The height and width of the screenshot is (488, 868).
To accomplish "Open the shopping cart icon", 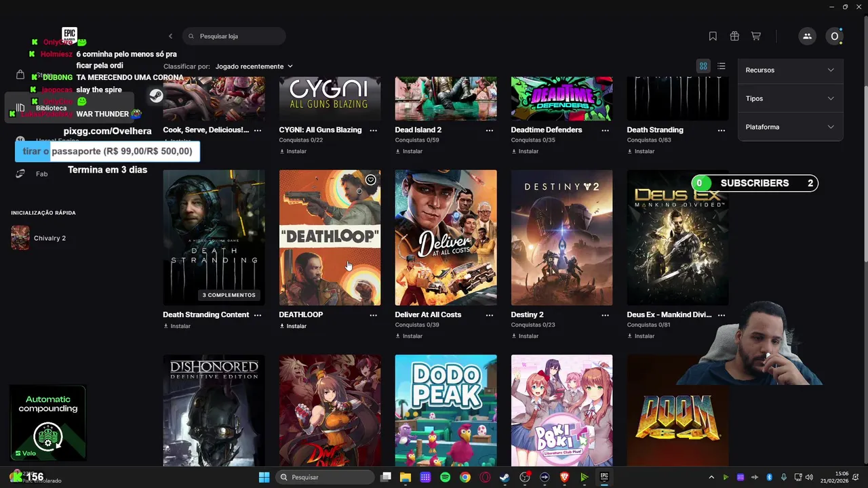I will coord(755,36).
